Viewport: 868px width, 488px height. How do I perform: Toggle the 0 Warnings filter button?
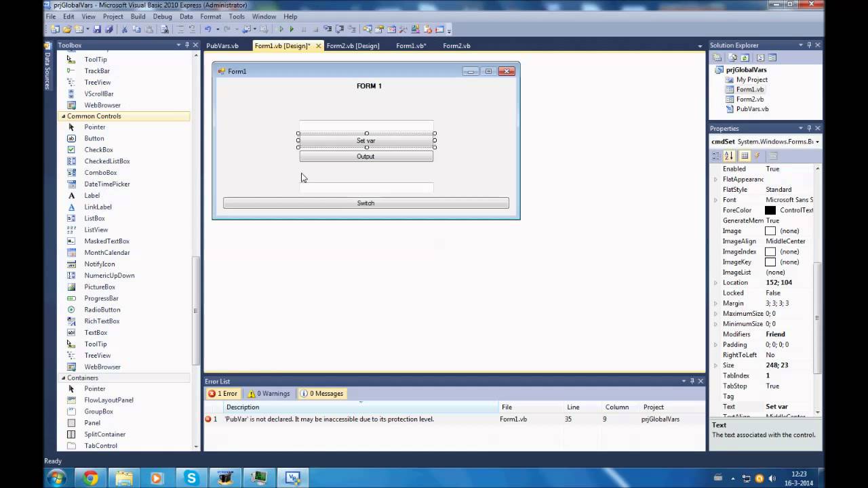269,393
